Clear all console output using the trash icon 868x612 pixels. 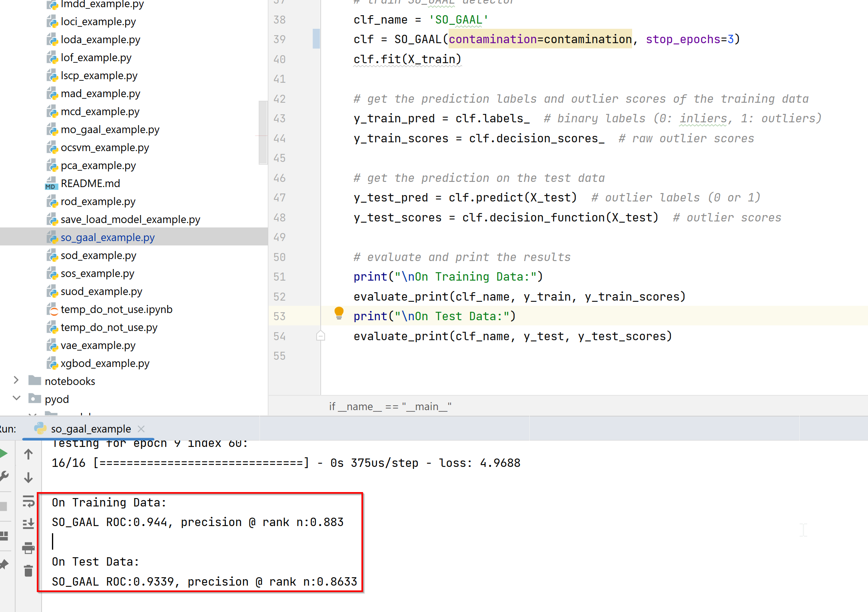click(28, 571)
